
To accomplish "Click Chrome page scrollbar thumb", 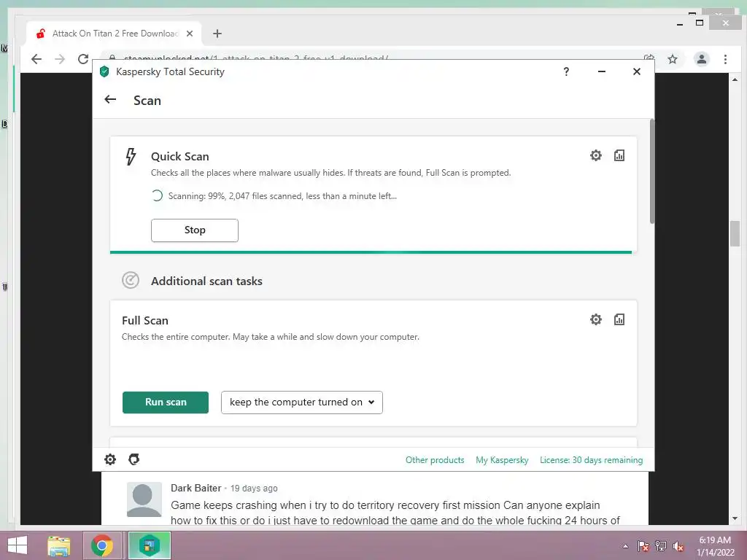I will [x=735, y=234].
